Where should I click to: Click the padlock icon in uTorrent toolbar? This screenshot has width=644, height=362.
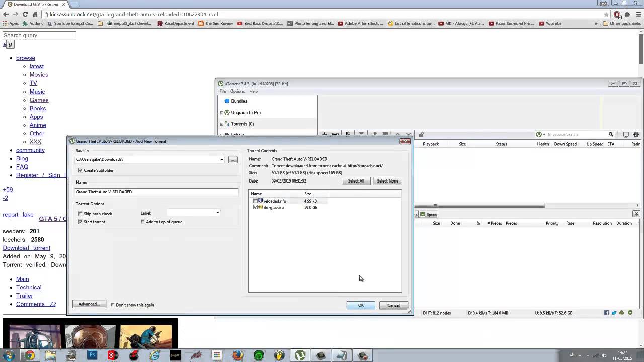point(422,134)
